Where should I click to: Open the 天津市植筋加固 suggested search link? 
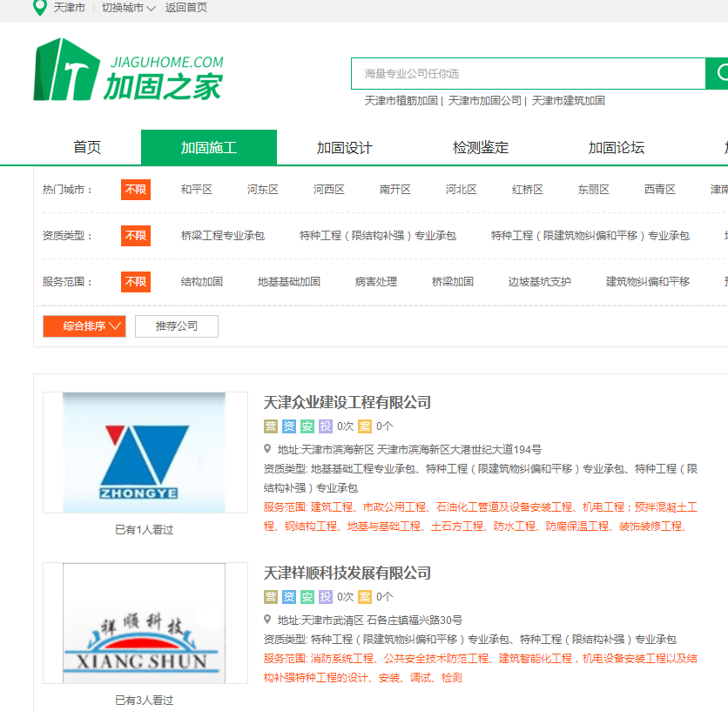tap(401, 101)
